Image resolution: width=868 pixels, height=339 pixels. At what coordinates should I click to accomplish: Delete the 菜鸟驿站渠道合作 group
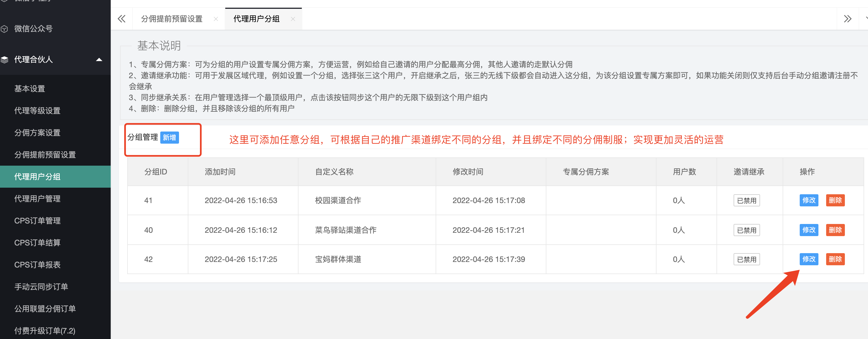click(x=835, y=230)
